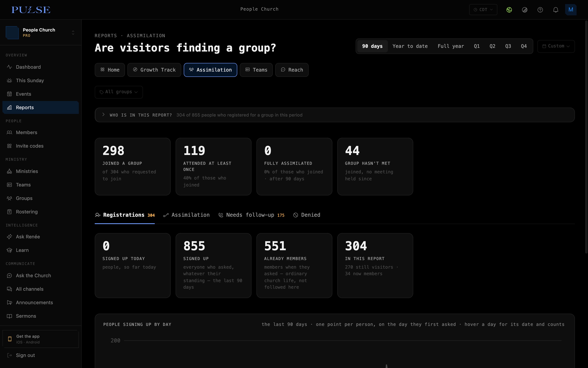Image resolution: width=588 pixels, height=368 pixels.
Task: Open Needs follow-up tab
Action: [x=251, y=215]
